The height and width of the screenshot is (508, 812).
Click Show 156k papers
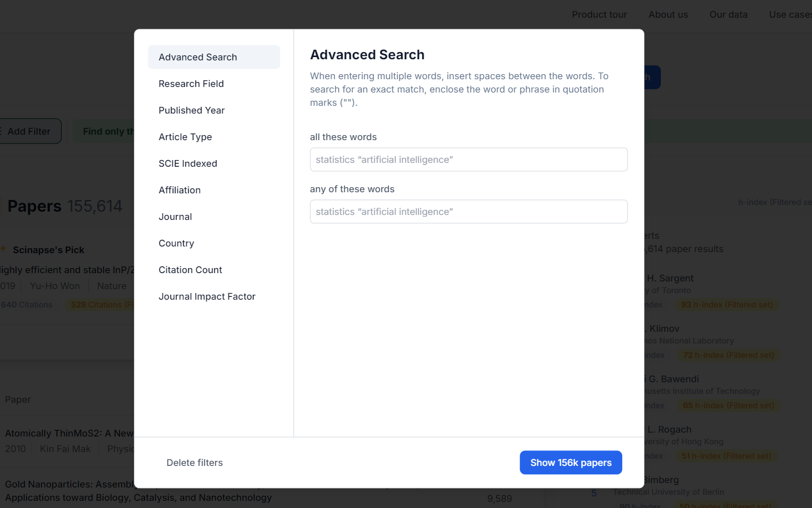coord(571,462)
